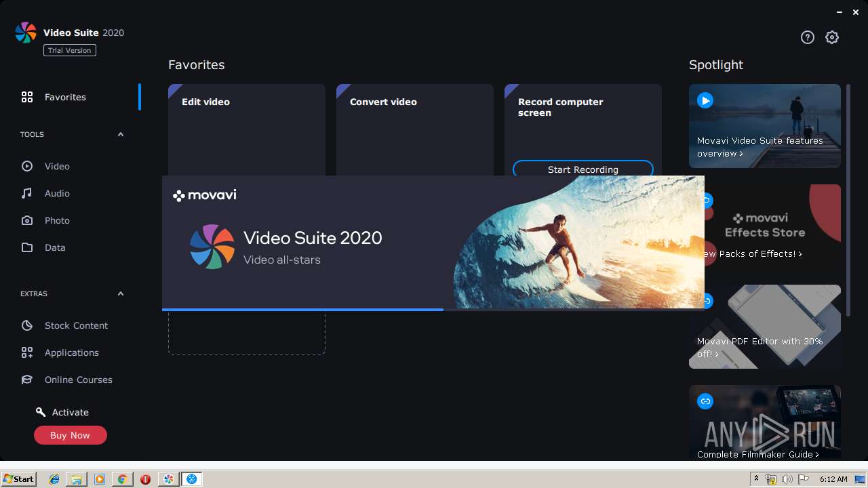Viewport: 868px width, 488px height.
Task: Launch Chrome from taskbar
Action: pyautogui.click(x=122, y=479)
